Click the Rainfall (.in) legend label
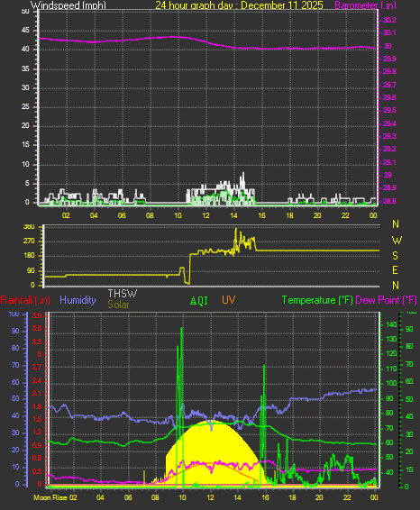This screenshot has height=510, width=420. tap(25, 300)
